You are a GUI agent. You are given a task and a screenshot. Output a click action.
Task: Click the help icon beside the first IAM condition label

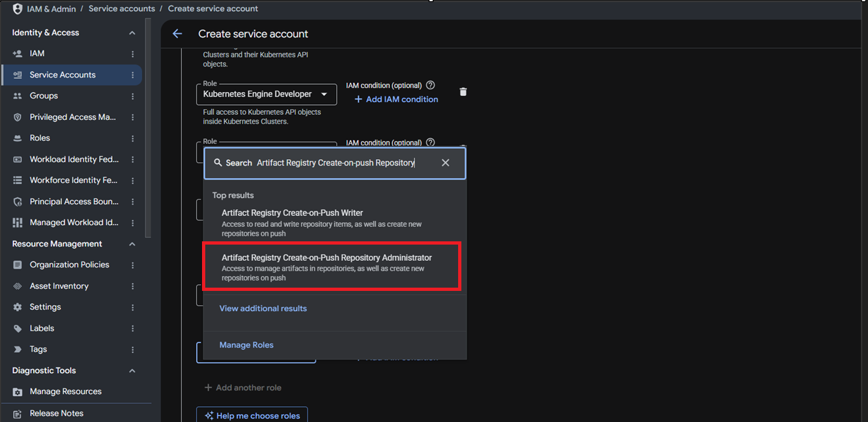pyautogui.click(x=430, y=85)
